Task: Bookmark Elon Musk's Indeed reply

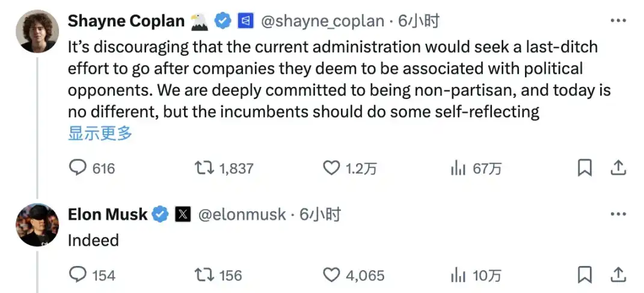Action: point(584,275)
